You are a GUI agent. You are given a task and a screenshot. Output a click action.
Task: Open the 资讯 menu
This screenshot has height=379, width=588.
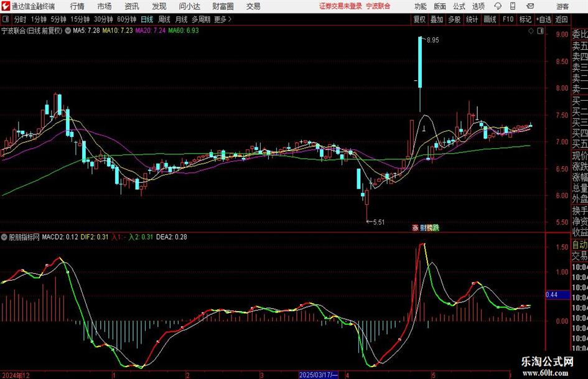click(x=132, y=6)
